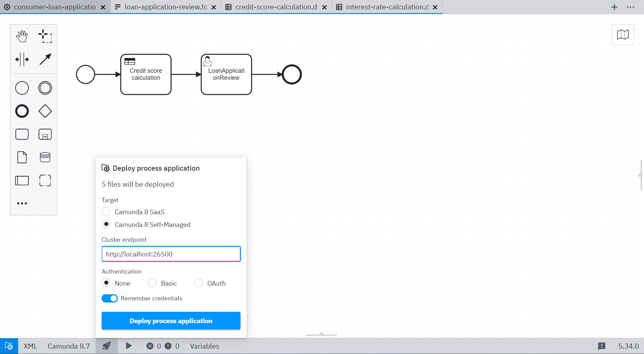This screenshot has width=644, height=354.
Task: Click inside the Cluster endpoint field
Action: point(171,254)
